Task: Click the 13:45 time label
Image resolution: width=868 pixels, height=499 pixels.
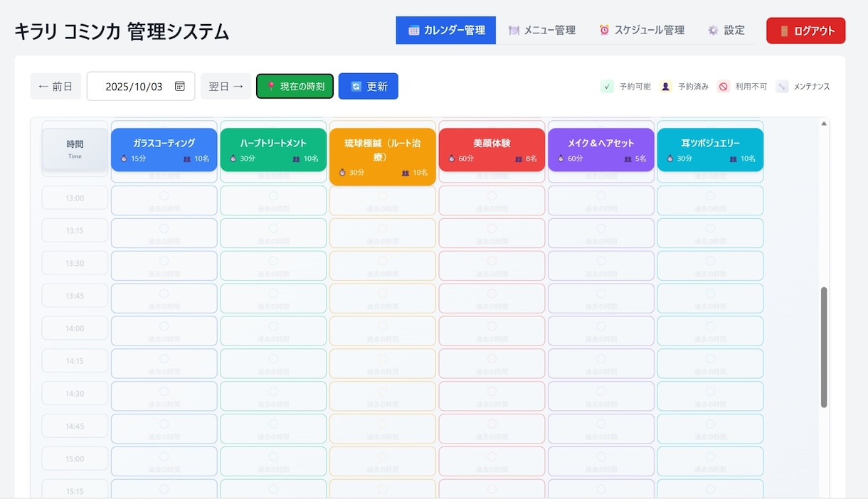Action: click(75, 296)
